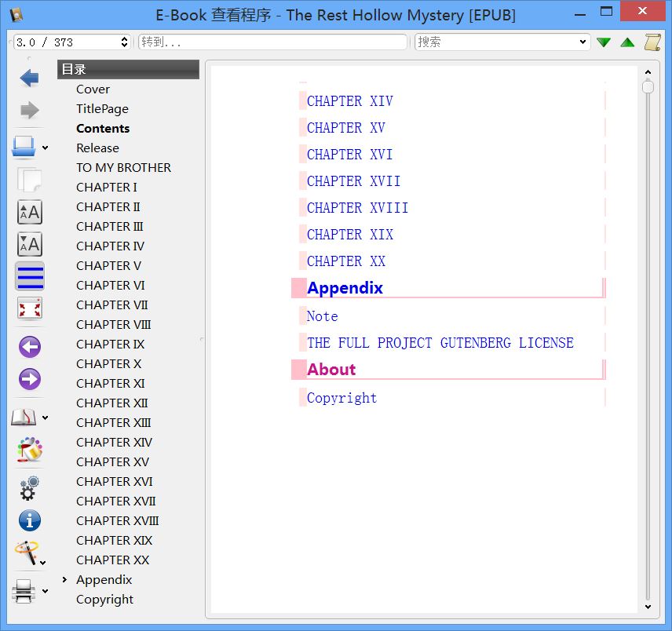The image size is (672, 631).
Task: Click the gray Forward arrow icon
Action: pos(29,110)
